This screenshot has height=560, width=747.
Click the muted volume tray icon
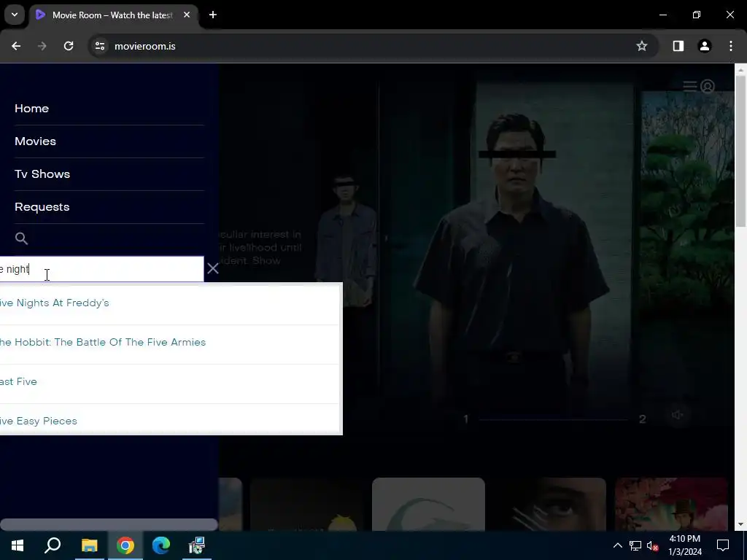pyautogui.click(x=652, y=545)
